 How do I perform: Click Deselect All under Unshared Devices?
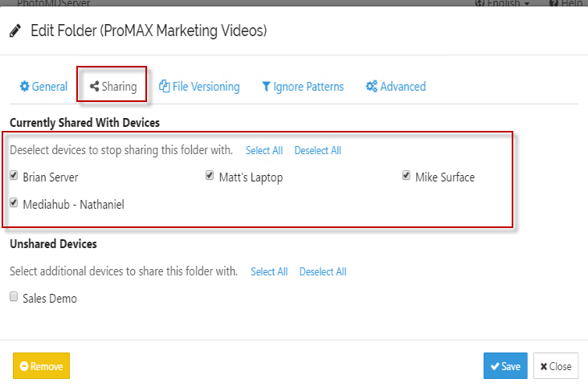point(323,271)
